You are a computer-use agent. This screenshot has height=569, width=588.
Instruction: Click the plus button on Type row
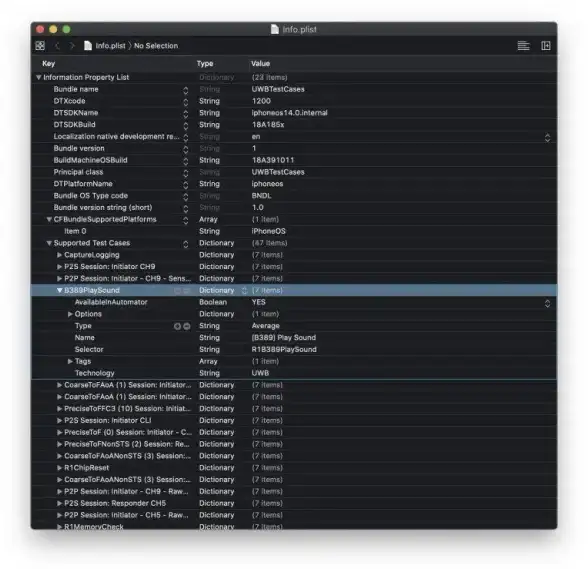[x=177, y=326]
